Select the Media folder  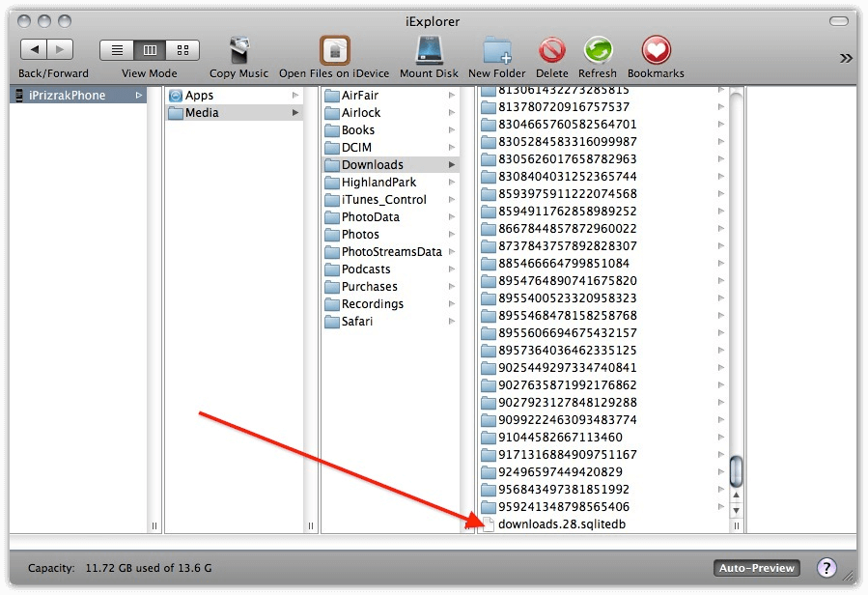235,112
